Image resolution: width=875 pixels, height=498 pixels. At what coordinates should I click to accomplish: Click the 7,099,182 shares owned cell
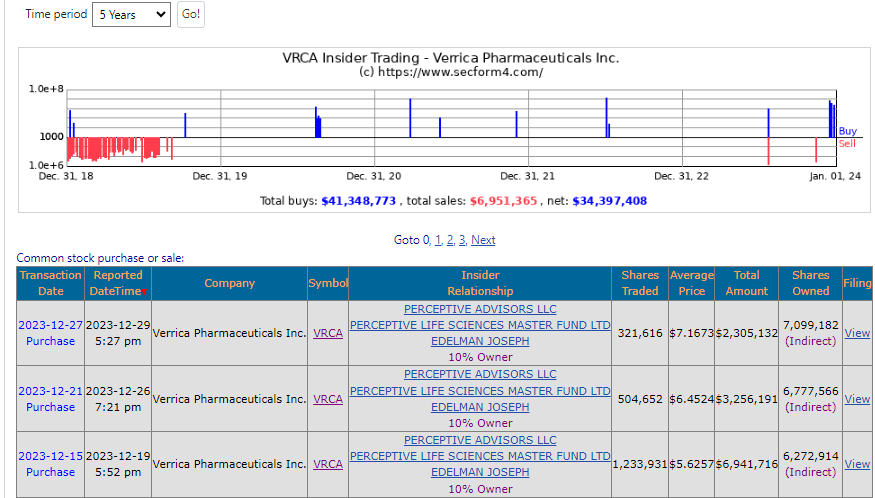tap(810, 333)
